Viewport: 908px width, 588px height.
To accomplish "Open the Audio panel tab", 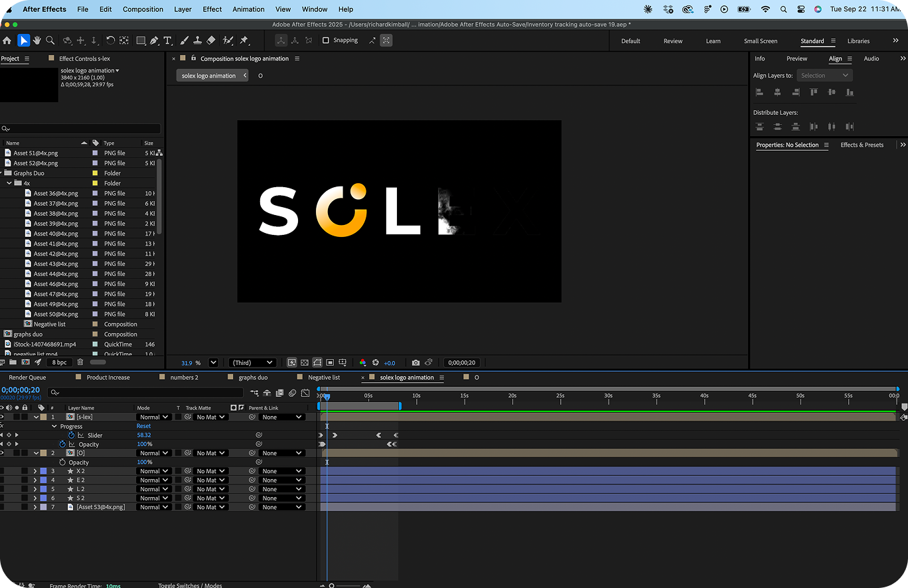I will pyautogui.click(x=871, y=58).
